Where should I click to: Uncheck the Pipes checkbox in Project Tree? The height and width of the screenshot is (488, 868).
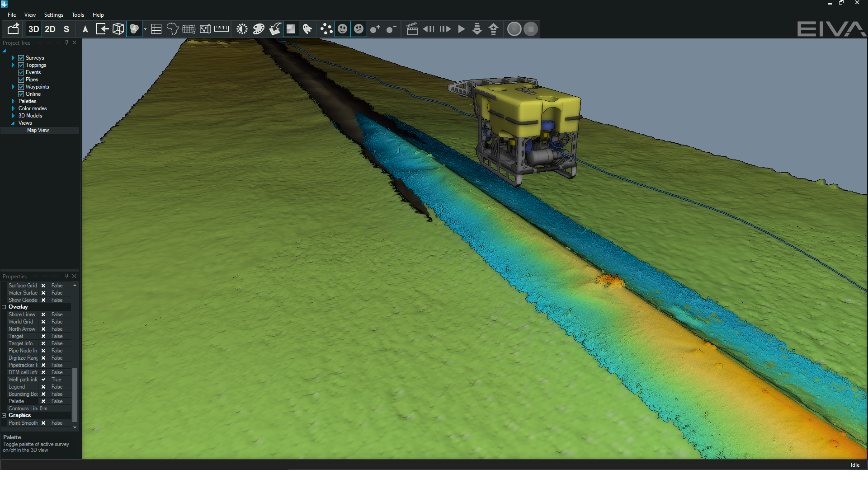tap(21, 79)
